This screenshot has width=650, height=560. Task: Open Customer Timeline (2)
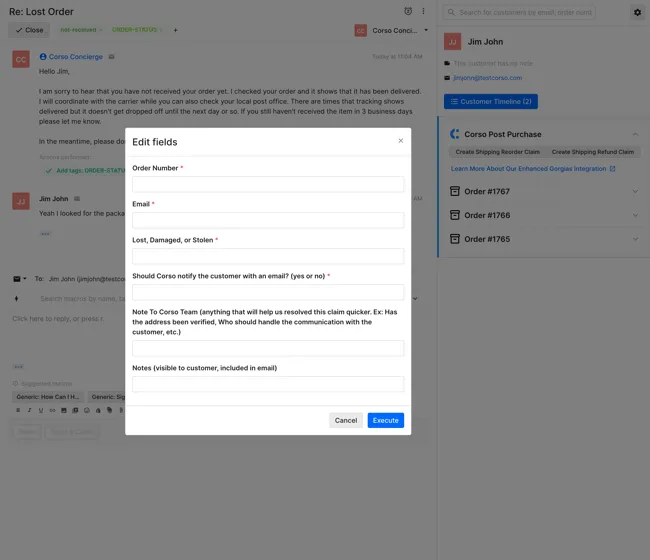491,102
